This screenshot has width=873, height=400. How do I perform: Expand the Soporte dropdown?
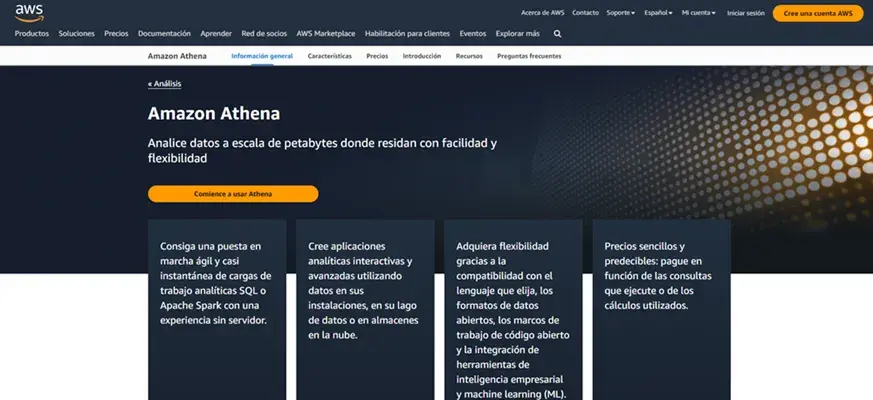621,13
